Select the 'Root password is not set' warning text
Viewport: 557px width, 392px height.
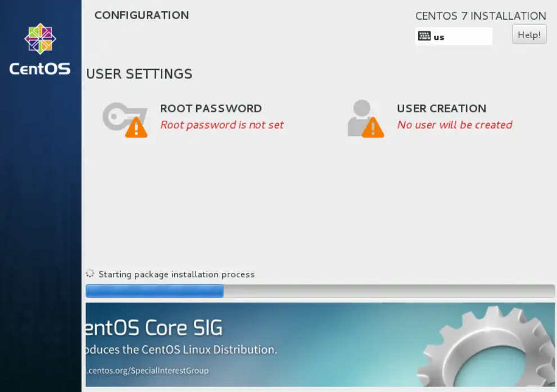pyautogui.click(x=221, y=125)
